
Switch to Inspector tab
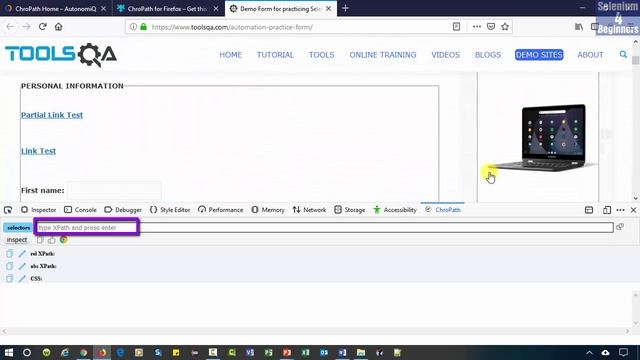[39, 210]
